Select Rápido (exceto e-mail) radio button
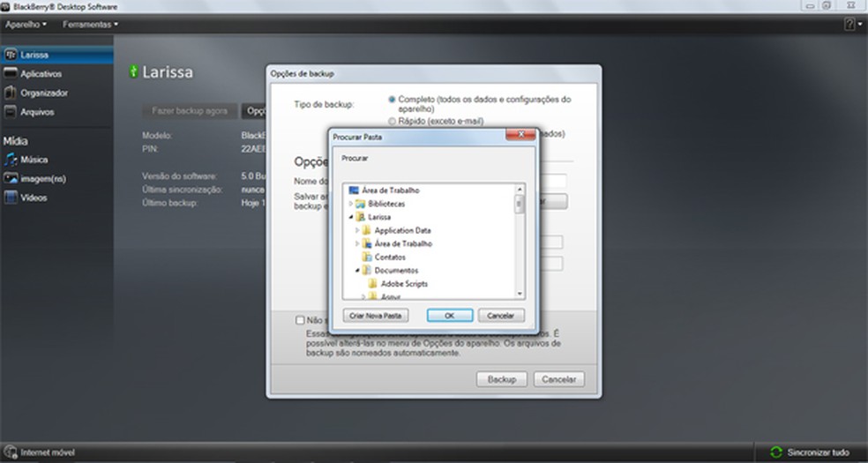 [x=392, y=121]
